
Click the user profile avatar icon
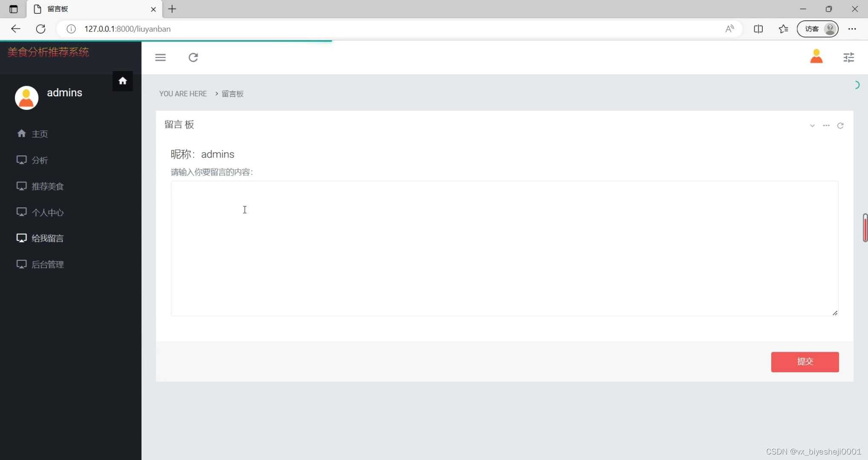816,57
